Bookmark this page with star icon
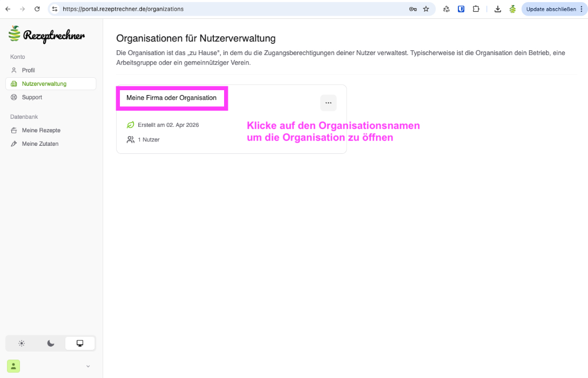Viewport: 588px width, 378px height. point(426,9)
